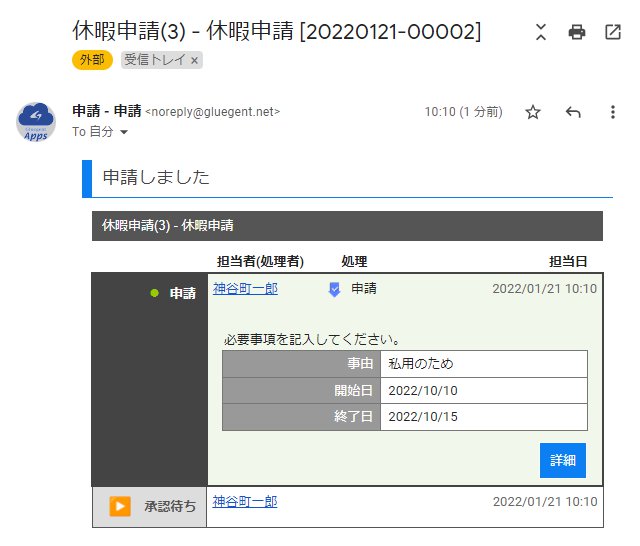Click the 承認待ち status label
Viewport: 640px width, 546px height.
click(170, 506)
